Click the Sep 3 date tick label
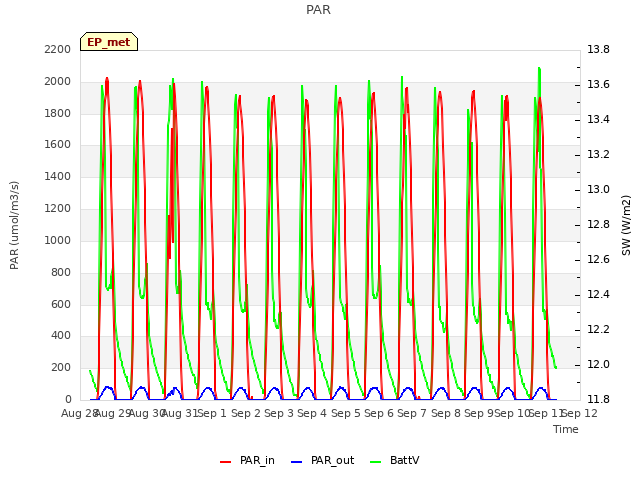Viewport: 640px width, 480px height. tap(279, 413)
